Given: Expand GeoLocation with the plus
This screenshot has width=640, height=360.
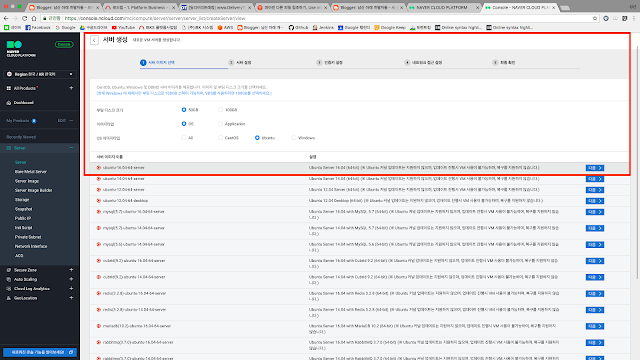Looking at the screenshot, I should click(71, 298).
